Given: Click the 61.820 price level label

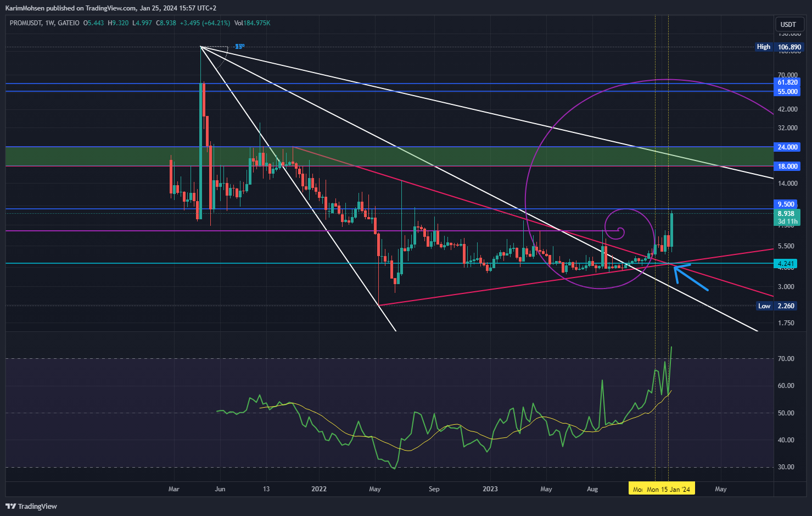Looking at the screenshot, I should pyautogui.click(x=788, y=82).
